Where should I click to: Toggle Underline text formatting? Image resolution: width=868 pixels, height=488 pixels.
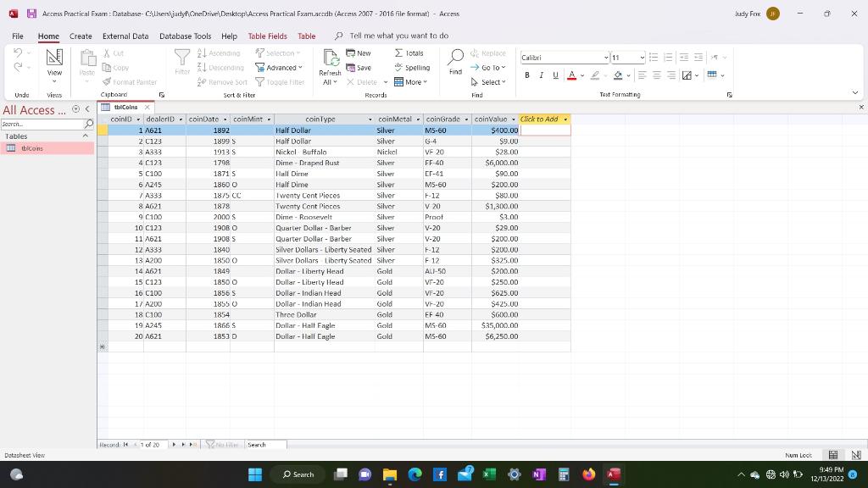coord(555,75)
